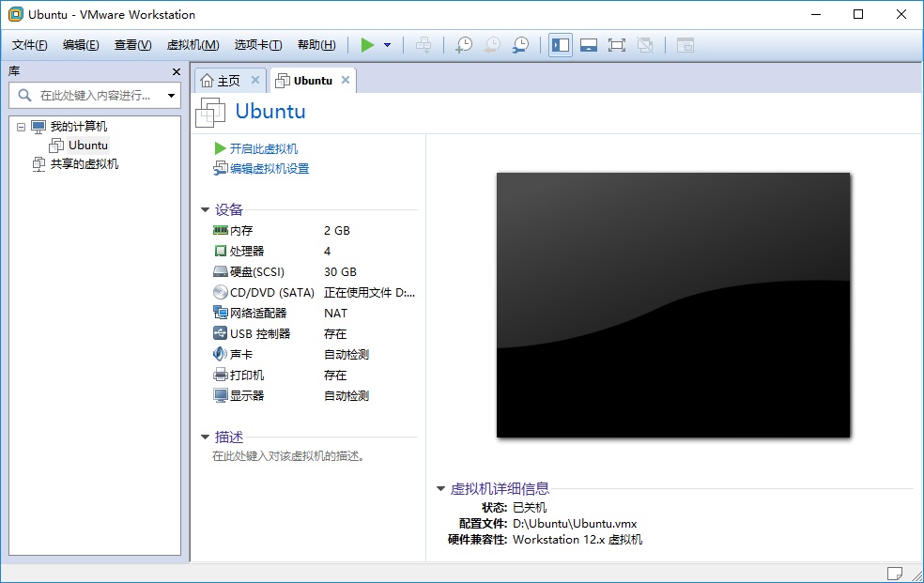The height and width of the screenshot is (583, 924).
Task: Close the Ubuntu tab
Action: pos(346,80)
